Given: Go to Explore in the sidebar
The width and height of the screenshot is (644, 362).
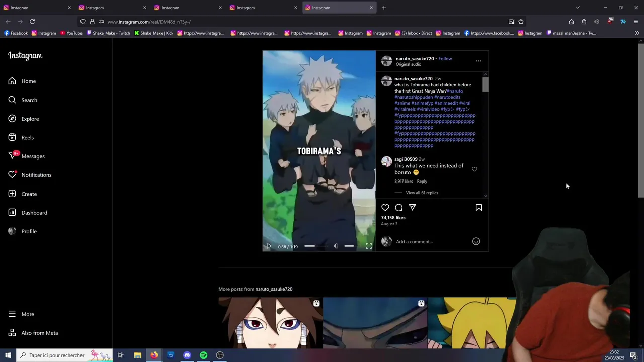Looking at the screenshot, I should point(24,119).
